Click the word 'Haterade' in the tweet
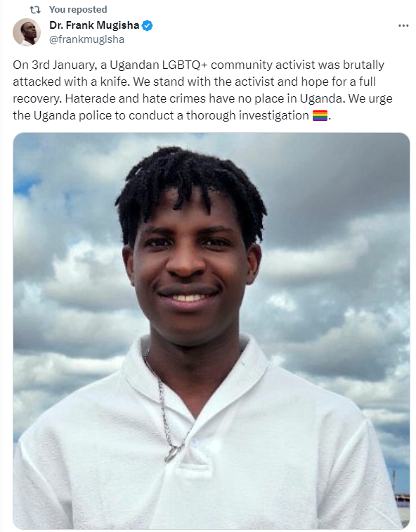416x532 pixels. [x=90, y=98]
